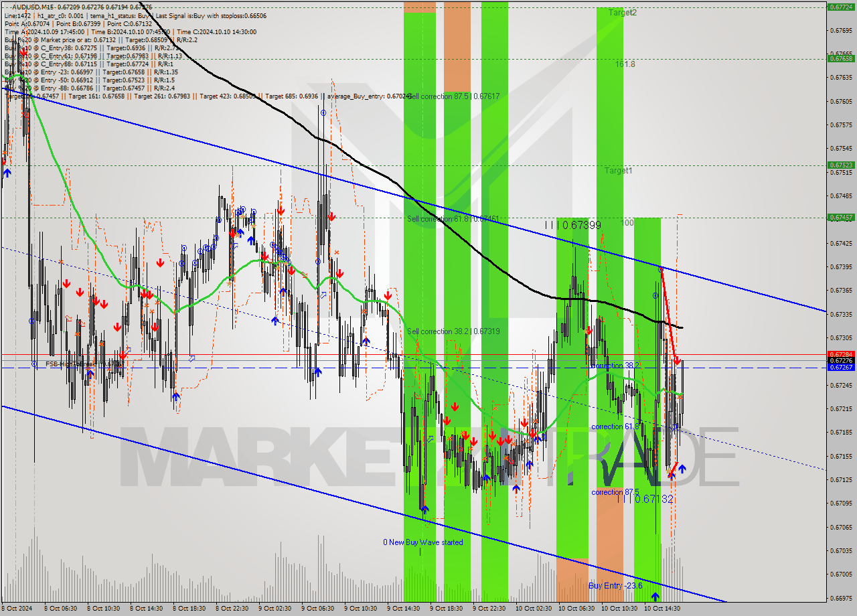
Task: Click the '8 Oct 2024' time axis label
Action: coord(18,609)
